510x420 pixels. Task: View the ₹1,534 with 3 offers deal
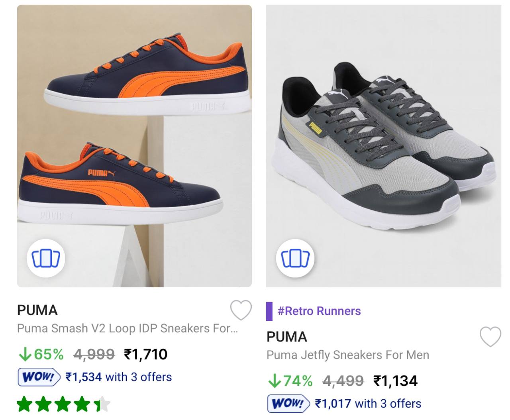click(119, 377)
